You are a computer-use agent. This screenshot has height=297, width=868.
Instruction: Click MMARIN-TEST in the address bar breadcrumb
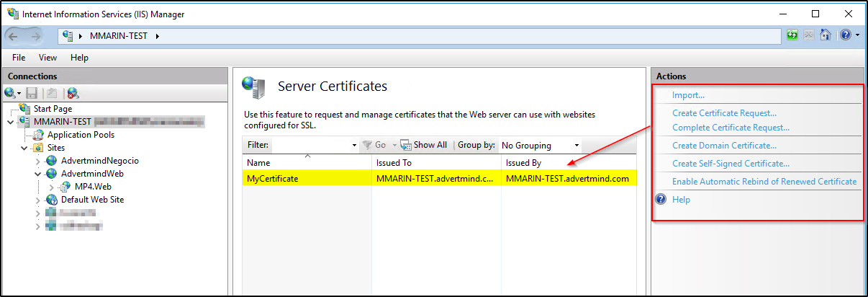pos(119,35)
